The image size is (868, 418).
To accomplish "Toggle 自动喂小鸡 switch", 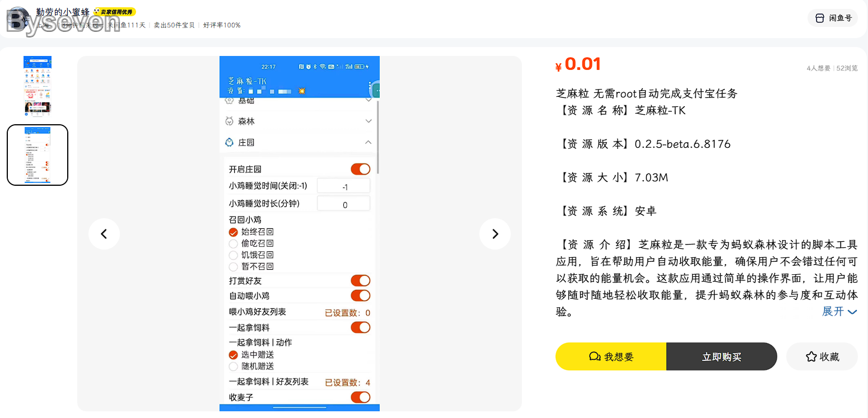I will [361, 295].
